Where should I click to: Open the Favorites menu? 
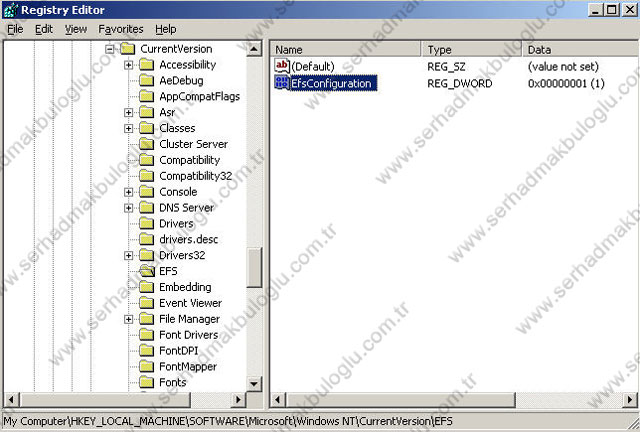click(x=121, y=29)
